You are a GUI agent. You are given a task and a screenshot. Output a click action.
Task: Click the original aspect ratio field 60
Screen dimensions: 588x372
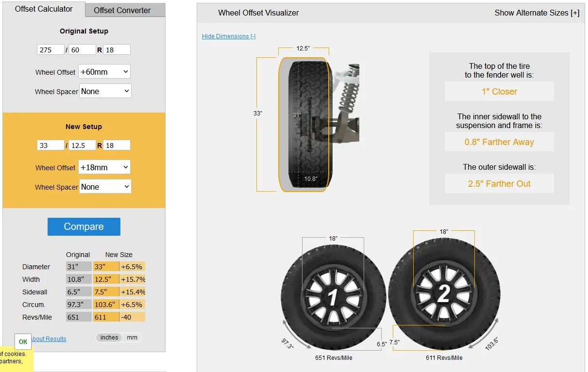(x=82, y=49)
